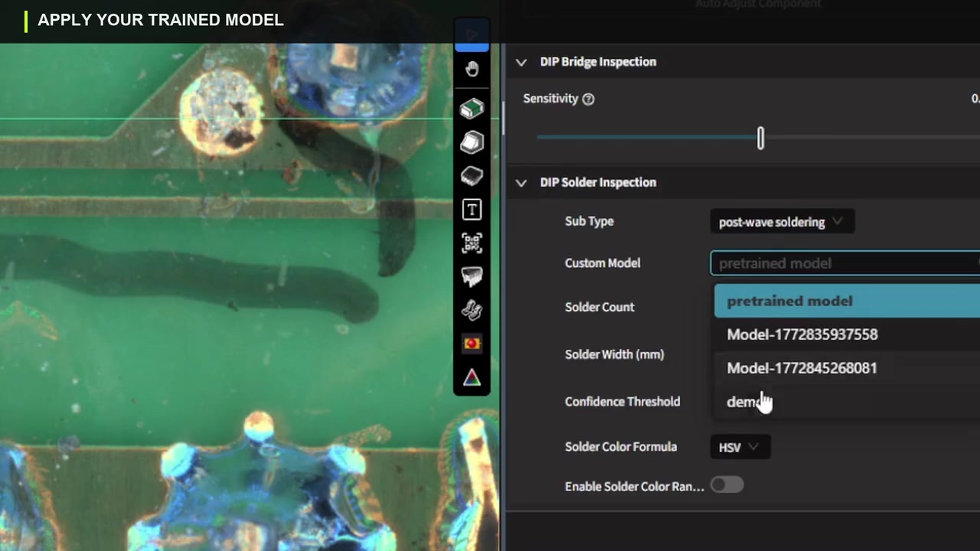
Task: Click the Solder Count label
Action: pyautogui.click(x=599, y=307)
